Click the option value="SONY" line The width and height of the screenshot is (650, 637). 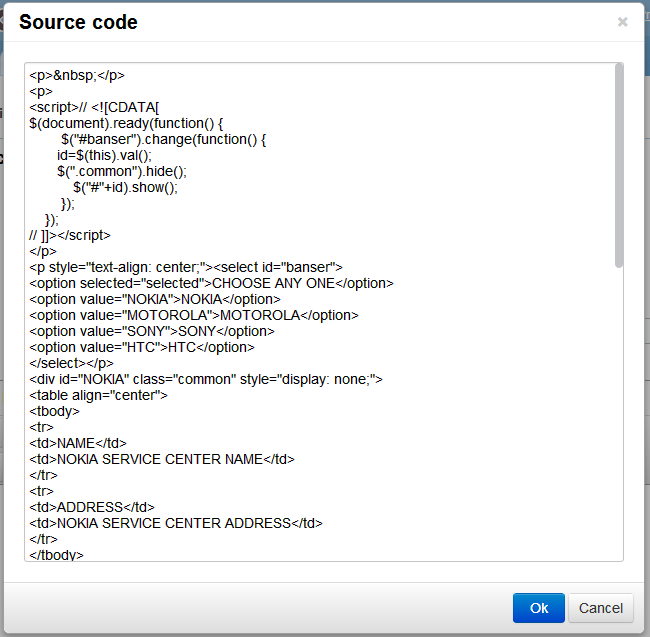coord(152,331)
